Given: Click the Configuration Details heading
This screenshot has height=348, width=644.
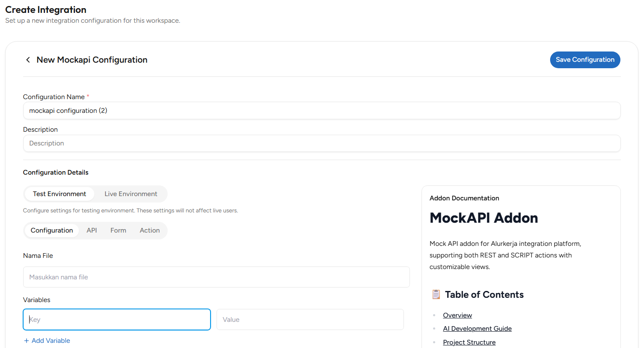Looking at the screenshot, I should (56, 172).
